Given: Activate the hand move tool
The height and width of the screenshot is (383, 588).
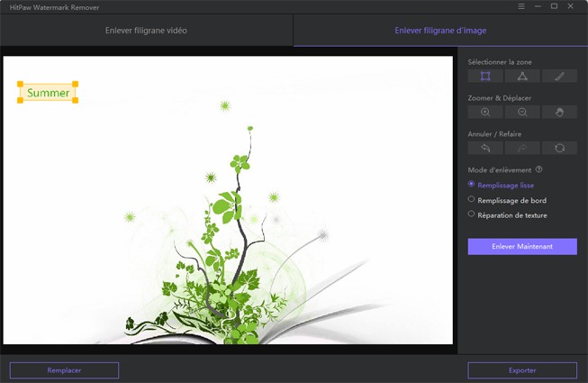Looking at the screenshot, I should [x=559, y=112].
